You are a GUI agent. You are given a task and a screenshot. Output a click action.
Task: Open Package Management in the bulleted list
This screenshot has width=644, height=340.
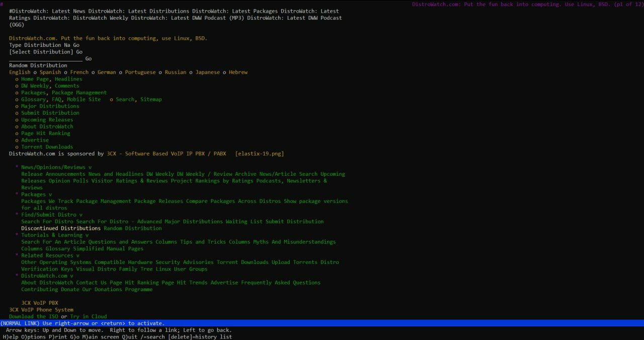pos(79,93)
